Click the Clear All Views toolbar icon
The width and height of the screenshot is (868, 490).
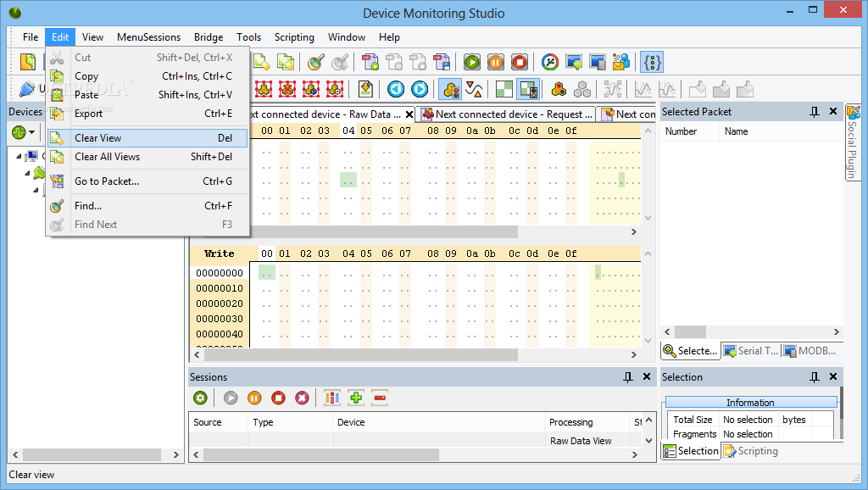pos(286,62)
